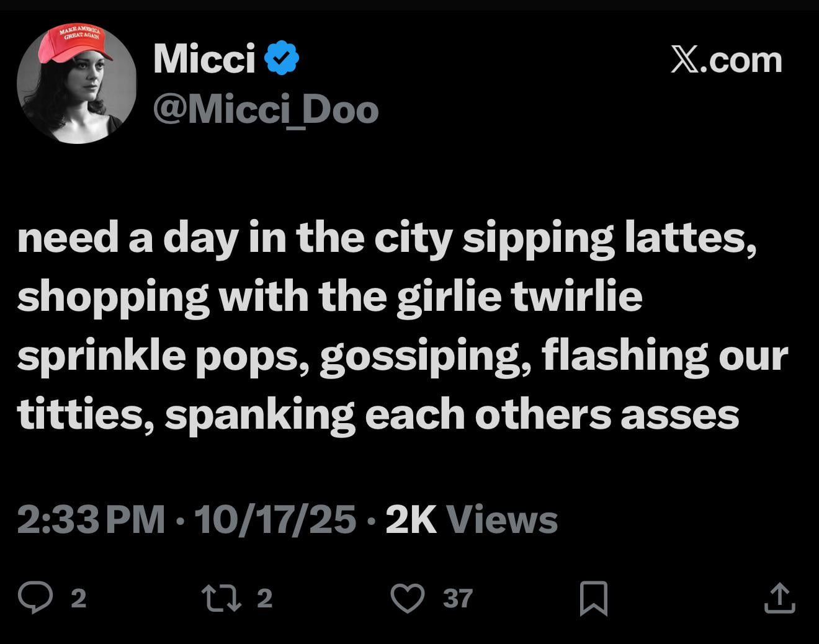Open the @Micci_Doo handle link

click(x=266, y=110)
